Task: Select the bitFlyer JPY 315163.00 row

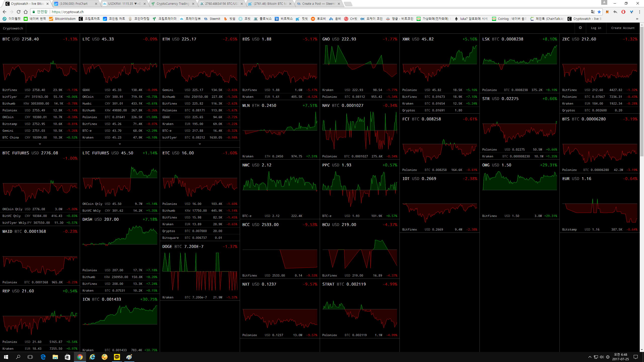Action: pos(40,97)
